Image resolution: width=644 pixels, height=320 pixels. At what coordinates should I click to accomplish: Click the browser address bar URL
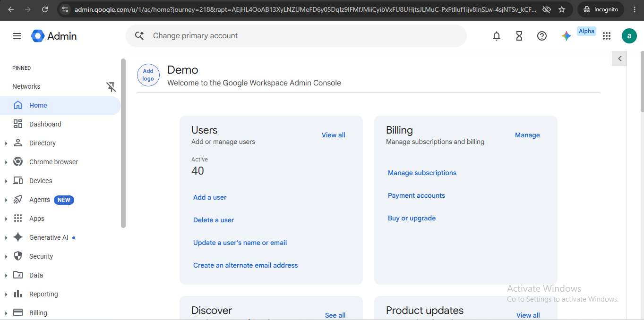pos(305,9)
